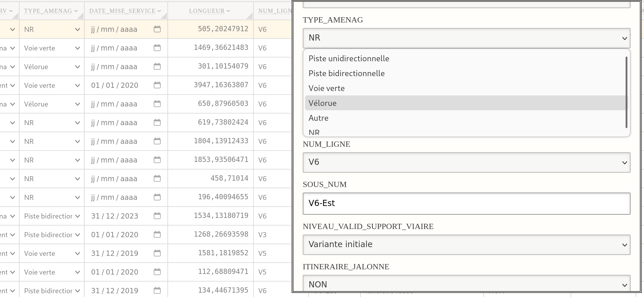Expand the ITINERAIRE_JALONNE dropdown showing NON
644x297 pixels.
point(466,284)
